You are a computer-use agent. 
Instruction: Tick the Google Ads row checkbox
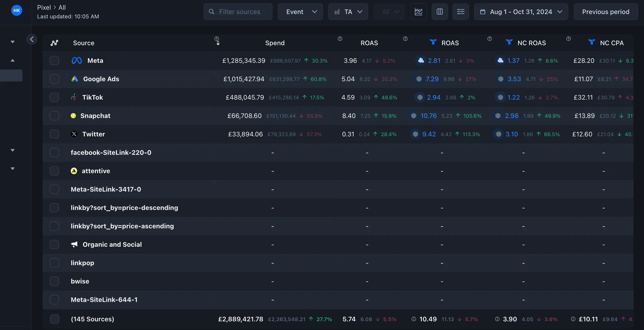point(54,79)
